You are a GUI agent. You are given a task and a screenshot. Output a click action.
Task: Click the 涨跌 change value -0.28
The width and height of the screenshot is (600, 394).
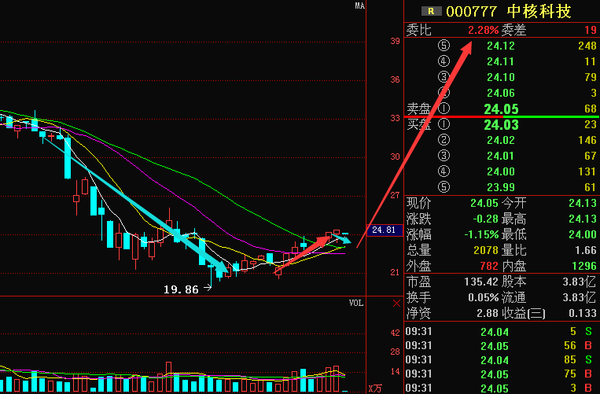[x=486, y=219]
